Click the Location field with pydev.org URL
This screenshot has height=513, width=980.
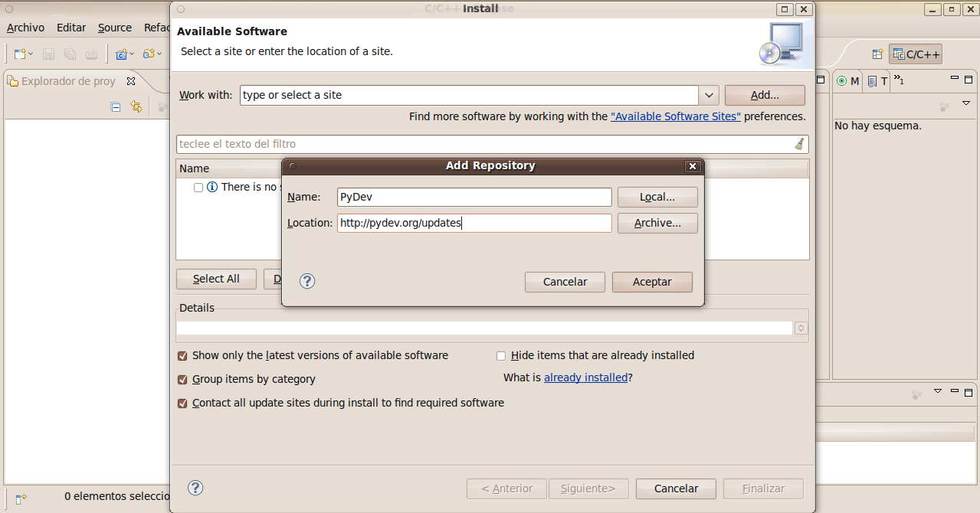pos(474,223)
